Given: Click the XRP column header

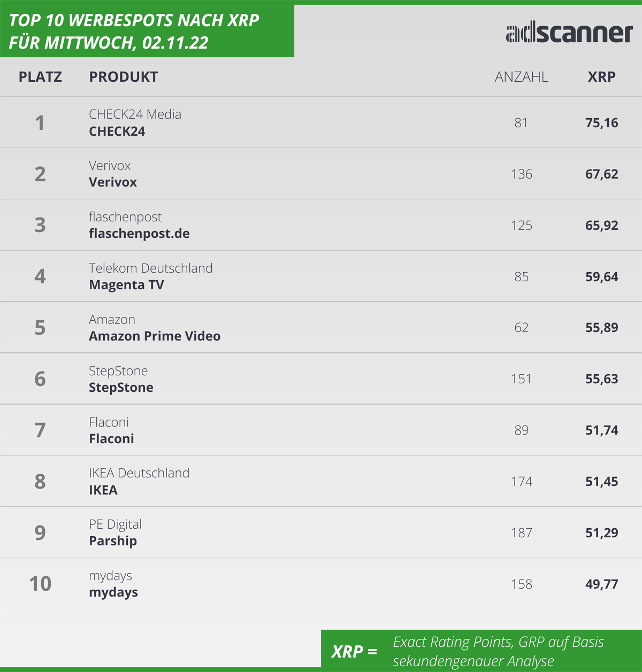Looking at the screenshot, I should tap(601, 77).
